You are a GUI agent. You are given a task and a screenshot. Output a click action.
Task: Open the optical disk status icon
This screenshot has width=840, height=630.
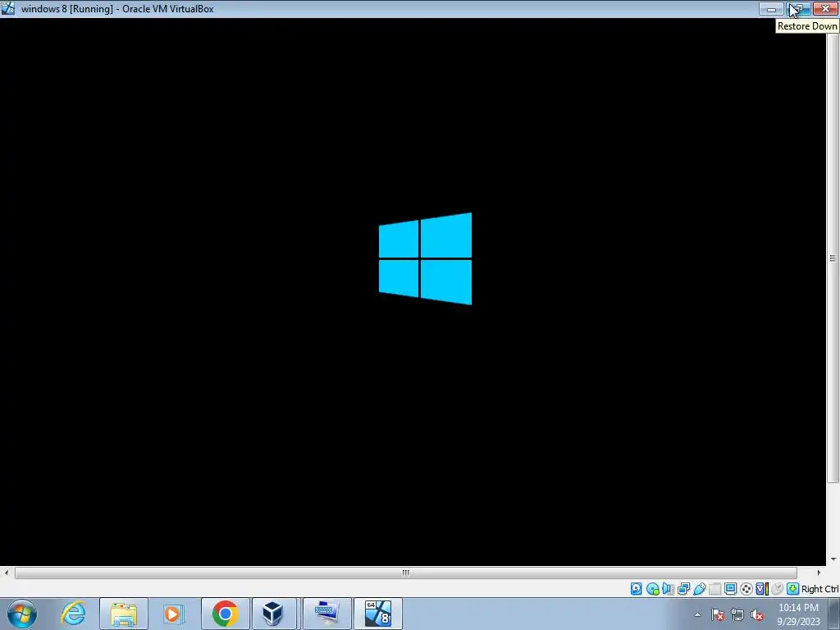tap(652, 589)
